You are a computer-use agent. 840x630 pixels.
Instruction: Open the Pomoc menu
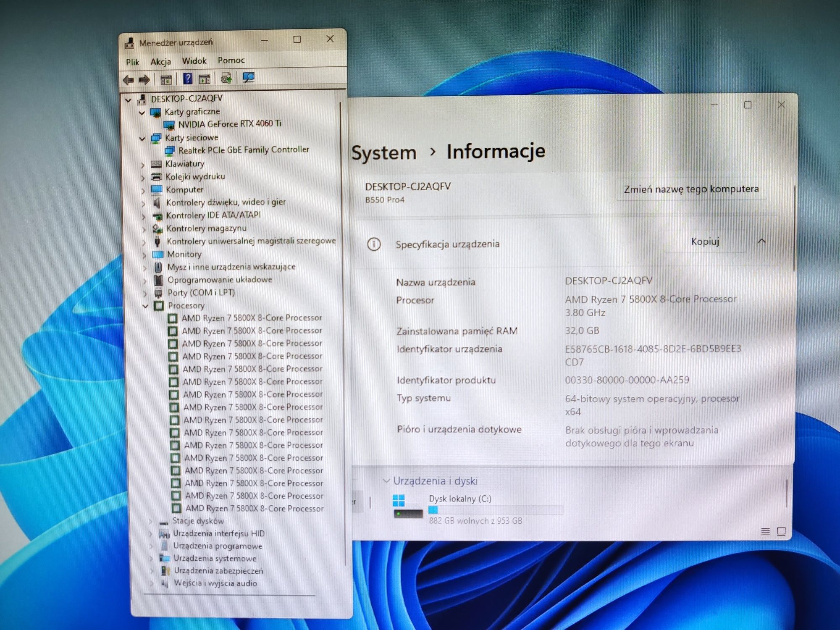[x=231, y=60]
